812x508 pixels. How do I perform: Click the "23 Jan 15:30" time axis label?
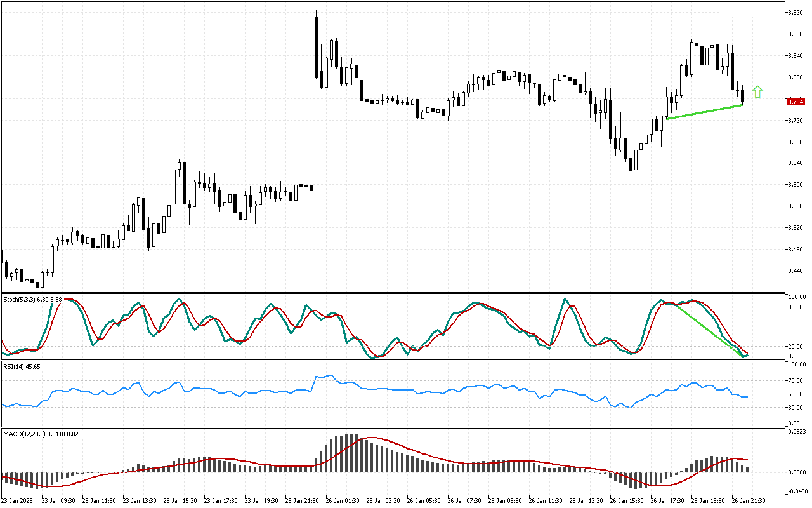click(x=180, y=500)
